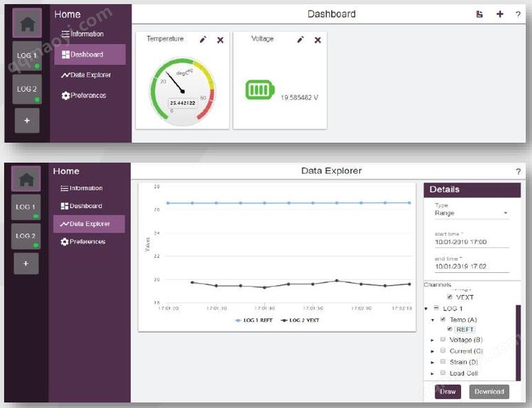Click the export document icon in Dashboard header
Viewport: 532px width, 408px height.
(x=479, y=14)
